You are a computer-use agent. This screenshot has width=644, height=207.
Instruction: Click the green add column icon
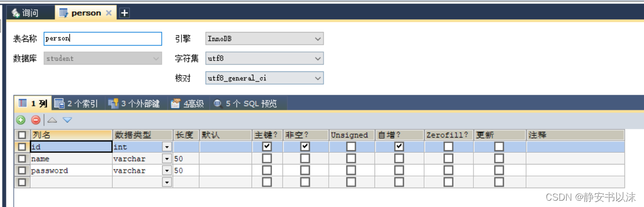point(21,120)
